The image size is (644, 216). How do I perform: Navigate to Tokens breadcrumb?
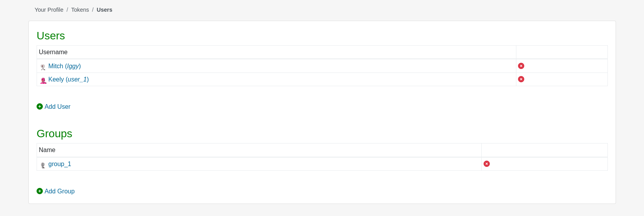[80, 10]
